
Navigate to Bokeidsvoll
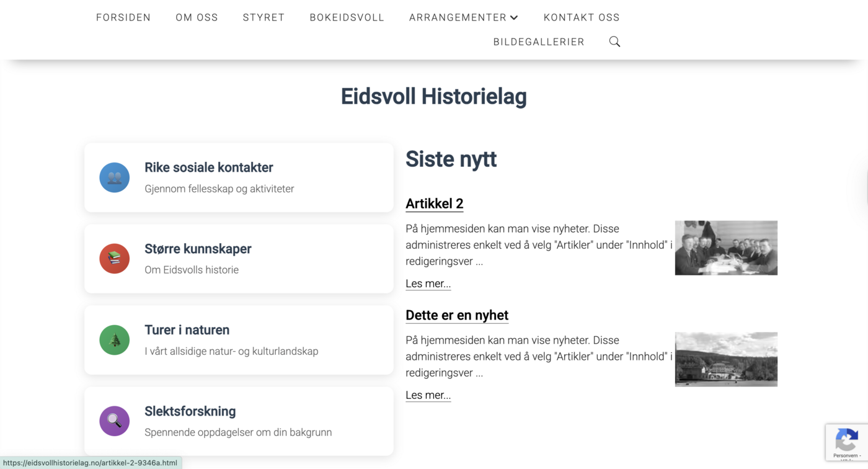coord(347,17)
